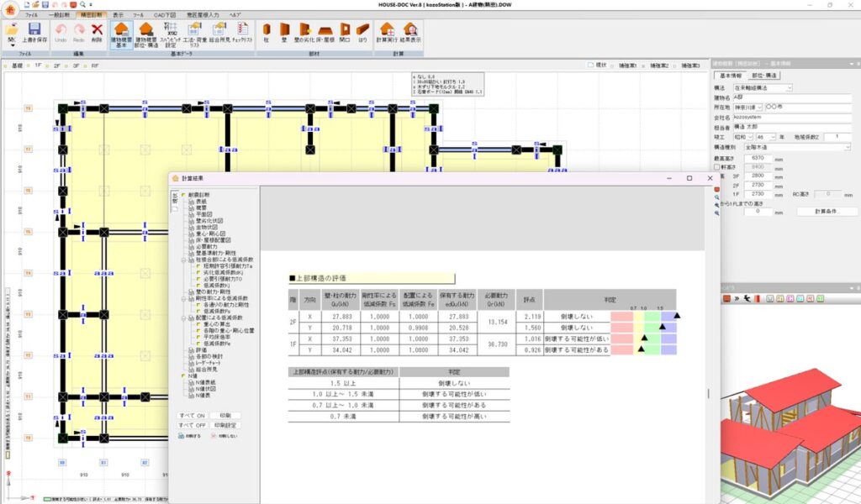Open the 竣工 year dropdown showing 46
861x504 pixels.
point(765,137)
